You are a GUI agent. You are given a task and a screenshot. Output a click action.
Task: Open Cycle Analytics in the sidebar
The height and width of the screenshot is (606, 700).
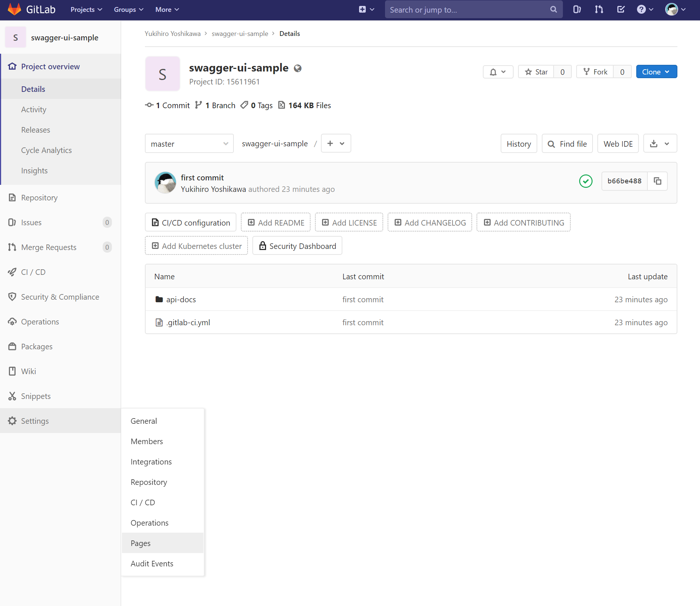(x=46, y=150)
